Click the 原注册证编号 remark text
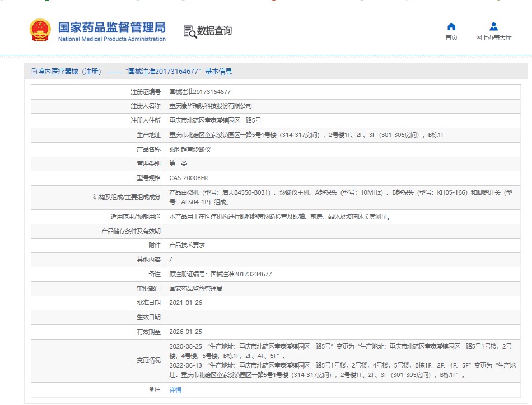This screenshot has height=405, width=532. [221, 274]
